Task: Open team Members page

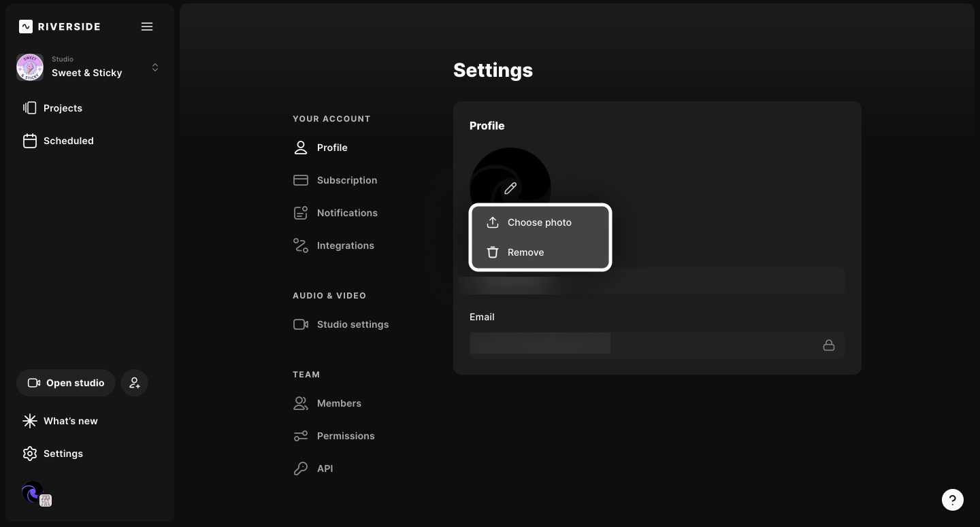Action: point(339,403)
